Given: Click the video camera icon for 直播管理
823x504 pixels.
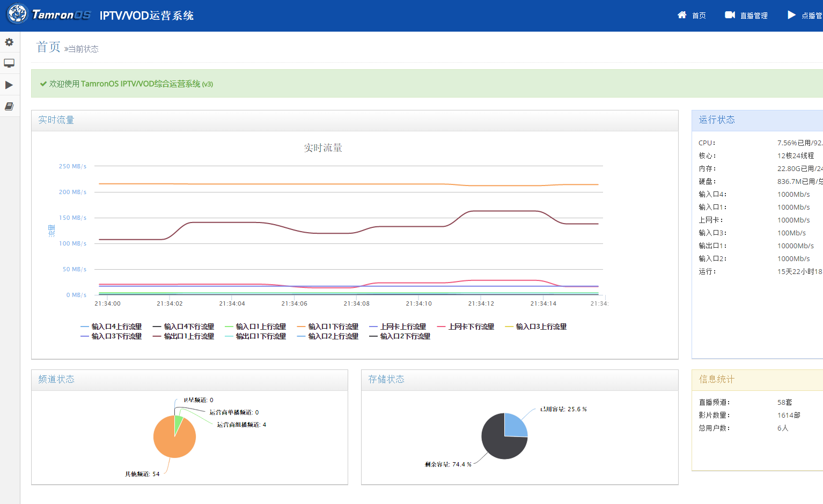Looking at the screenshot, I should [x=730, y=15].
